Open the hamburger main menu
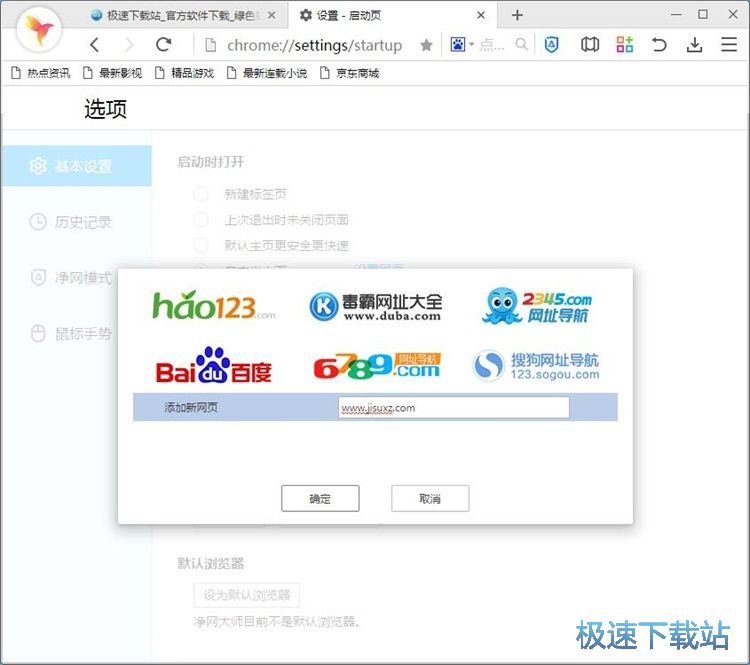 [729, 44]
